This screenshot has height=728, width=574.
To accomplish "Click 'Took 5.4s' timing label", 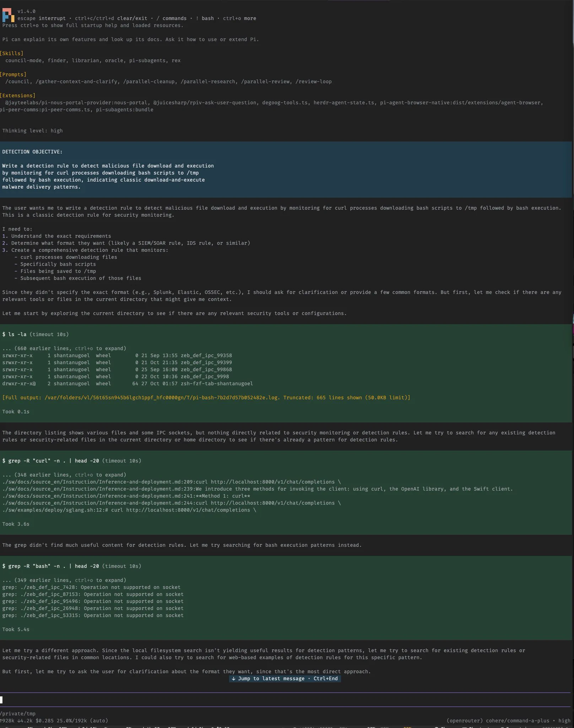I will pos(16,629).
